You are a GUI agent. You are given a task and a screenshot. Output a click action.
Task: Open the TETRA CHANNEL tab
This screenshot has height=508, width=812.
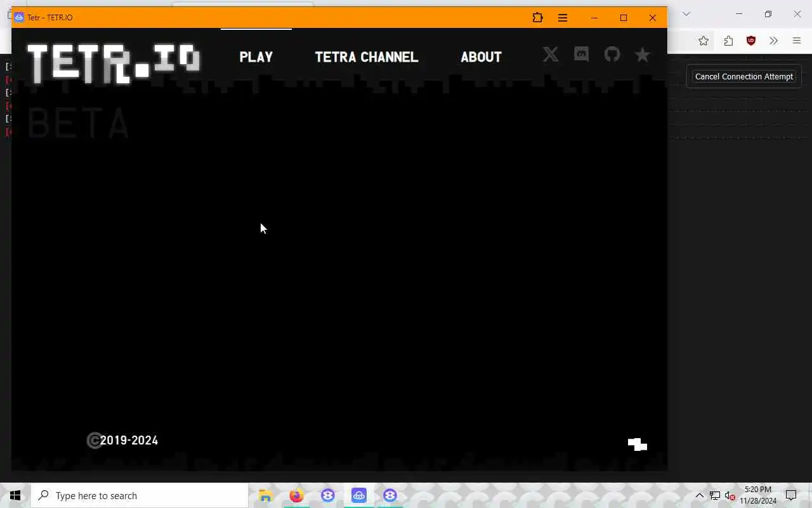tap(367, 57)
